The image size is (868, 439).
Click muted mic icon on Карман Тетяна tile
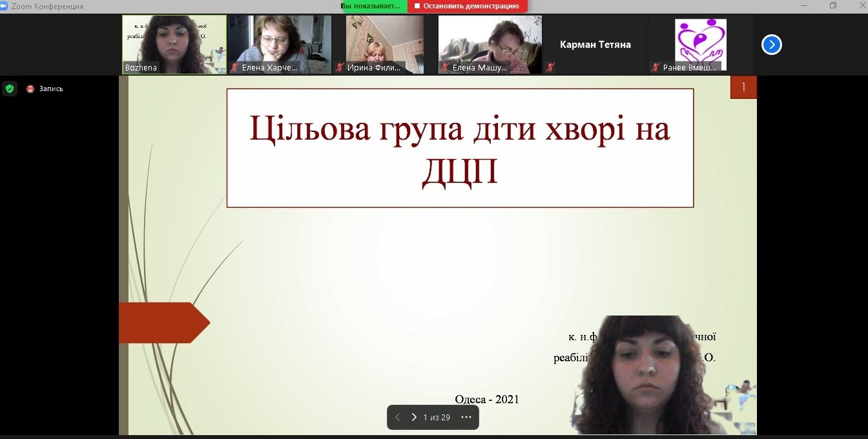550,67
